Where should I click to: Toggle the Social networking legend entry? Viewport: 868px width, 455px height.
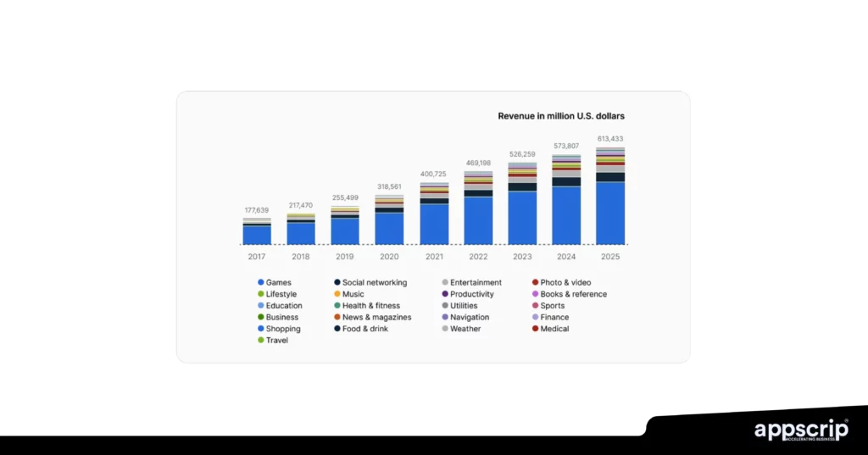tap(374, 282)
